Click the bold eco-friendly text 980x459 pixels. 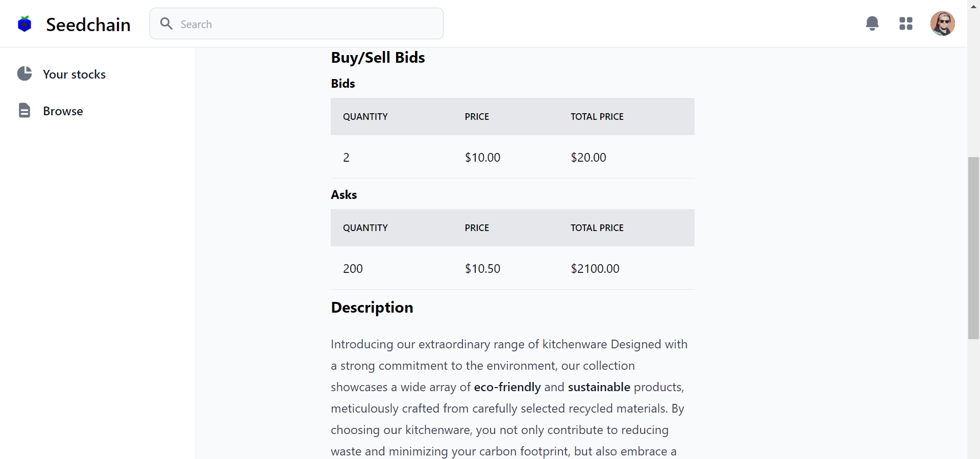[507, 387]
